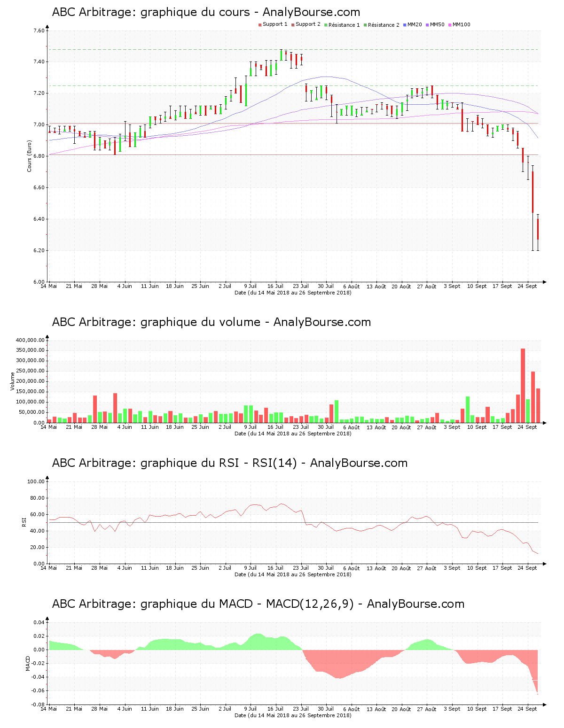
Task: Click the 'MACD' vertical axis label
Action: coord(28,663)
